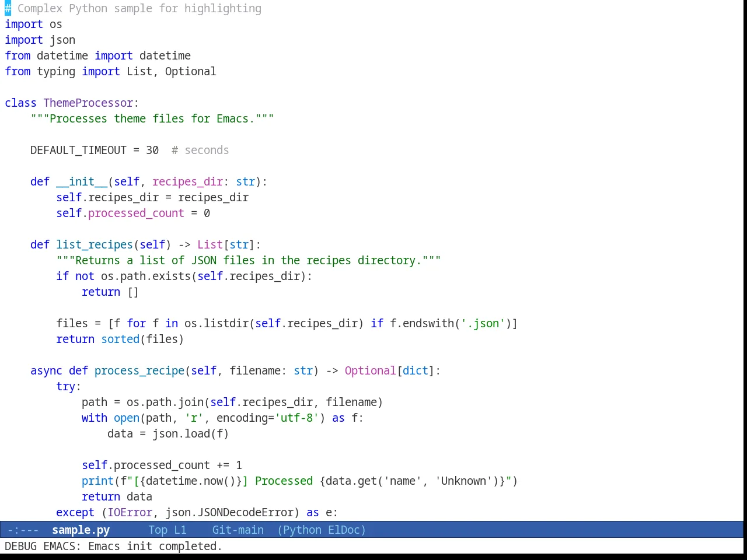
Task: Click the 'async def process_recipe' signature line
Action: pyautogui.click(x=236, y=371)
